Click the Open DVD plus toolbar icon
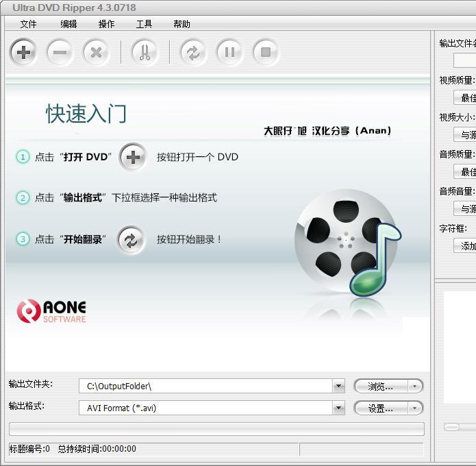This screenshot has height=466, width=476. 23,52
